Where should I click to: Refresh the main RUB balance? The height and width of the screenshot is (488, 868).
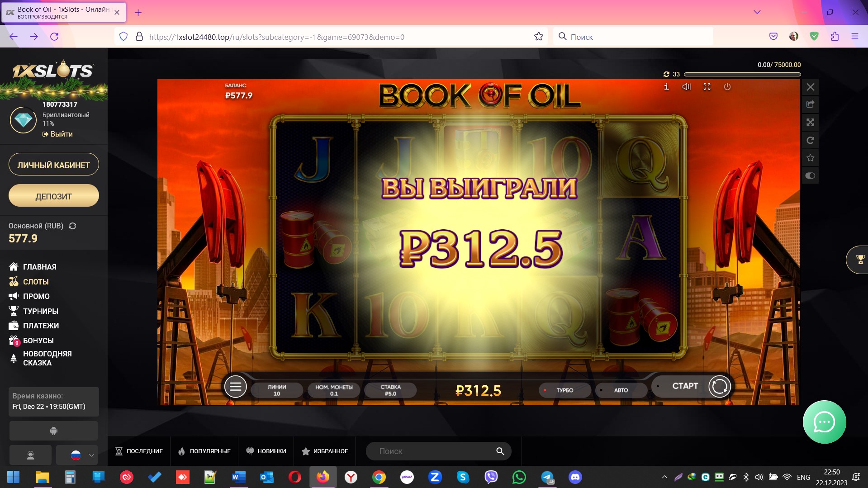click(x=72, y=226)
